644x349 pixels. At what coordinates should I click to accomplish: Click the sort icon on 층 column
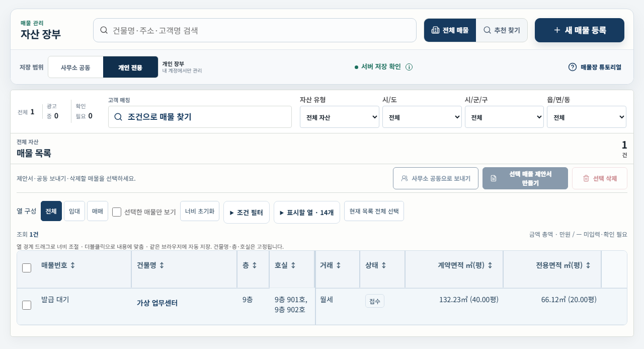255,265
